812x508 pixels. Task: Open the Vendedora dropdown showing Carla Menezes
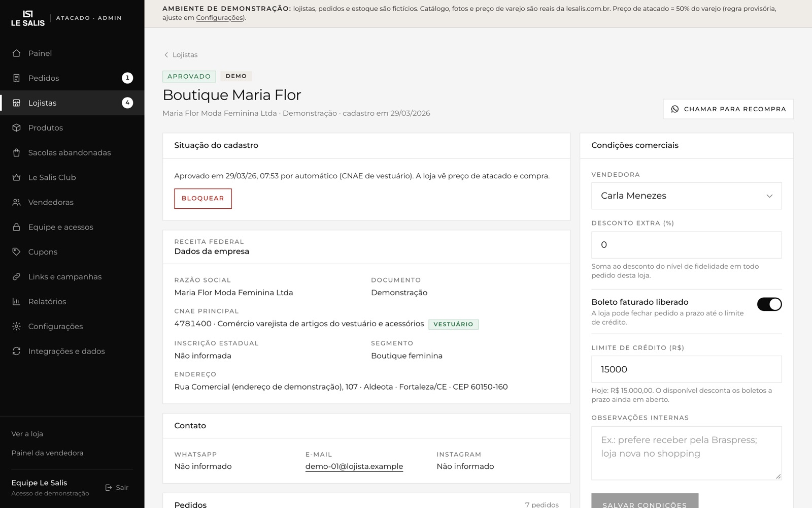686,196
